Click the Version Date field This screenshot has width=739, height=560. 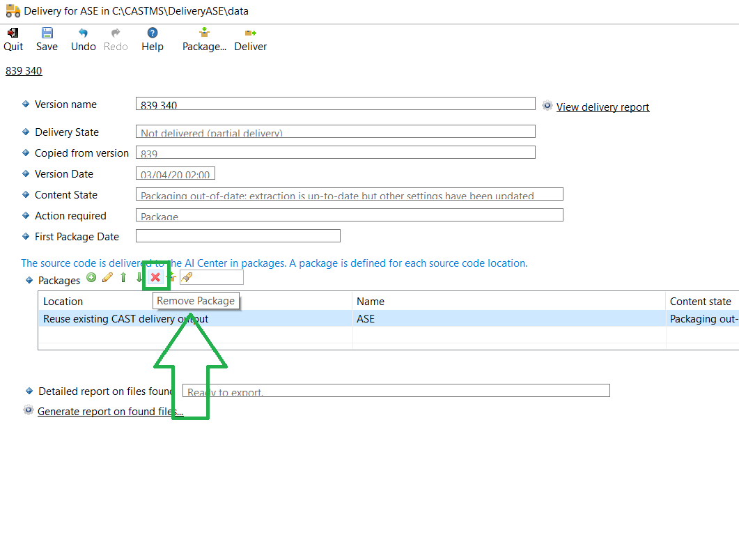coord(175,173)
